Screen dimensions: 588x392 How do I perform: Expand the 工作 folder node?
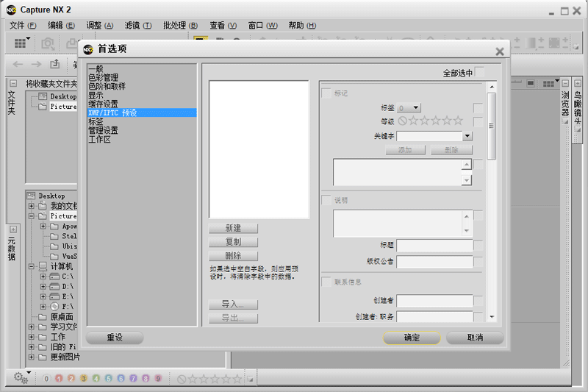pyautogui.click(x=32, y=337)
